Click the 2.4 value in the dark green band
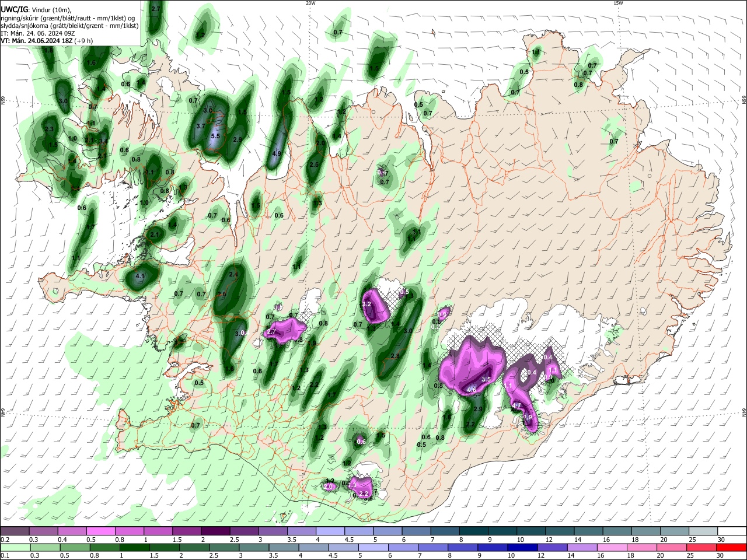The height and width of the screenshot is (560, 747). pyautogui.click(x=234, y=274)
